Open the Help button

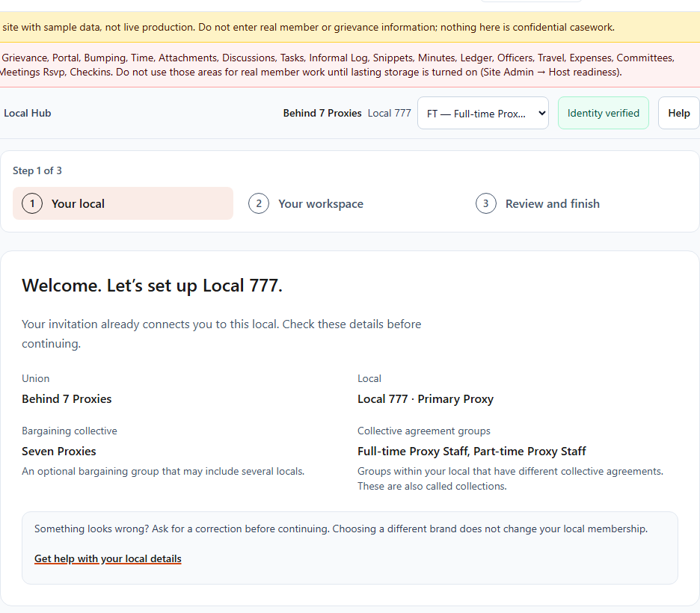click(678, 114)
